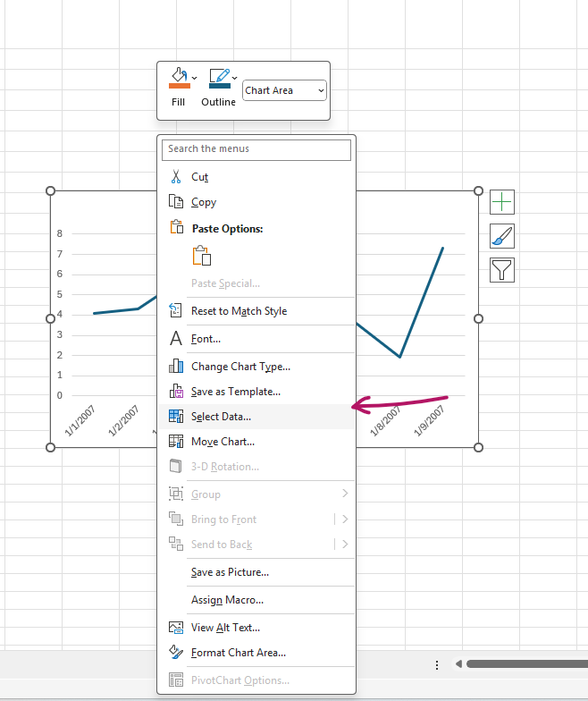
Task: Click the Outline blue color bar
Action: pyautogui.click(x=220, y=86)
